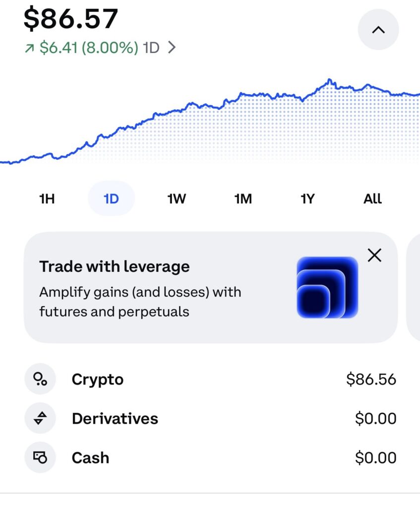Tap the $86.57 total balance
Viewport: 420px width, 508px height.
click(x=71, y=19)
